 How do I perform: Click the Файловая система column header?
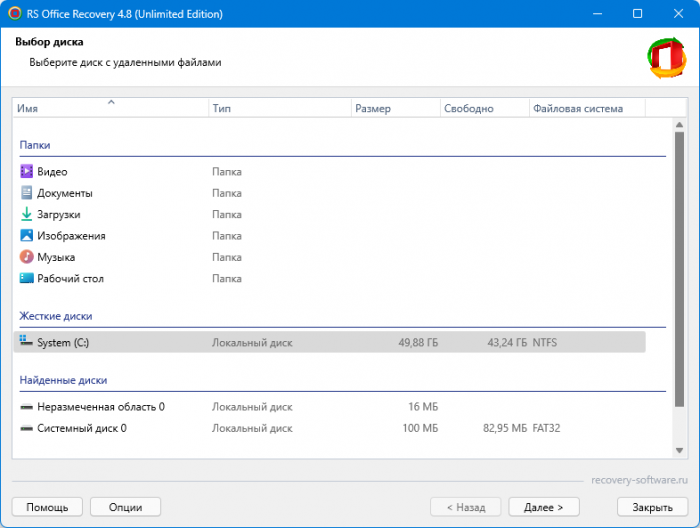pyautogui.click(x=586, y=108)
